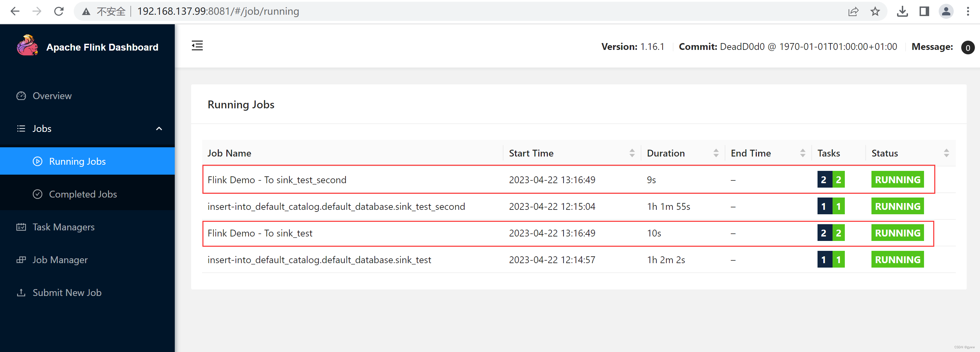Click RUNNING status of insert-into sink_test_second
The width and height of the screenshot is (980, 352).
[x=897, y=206]
